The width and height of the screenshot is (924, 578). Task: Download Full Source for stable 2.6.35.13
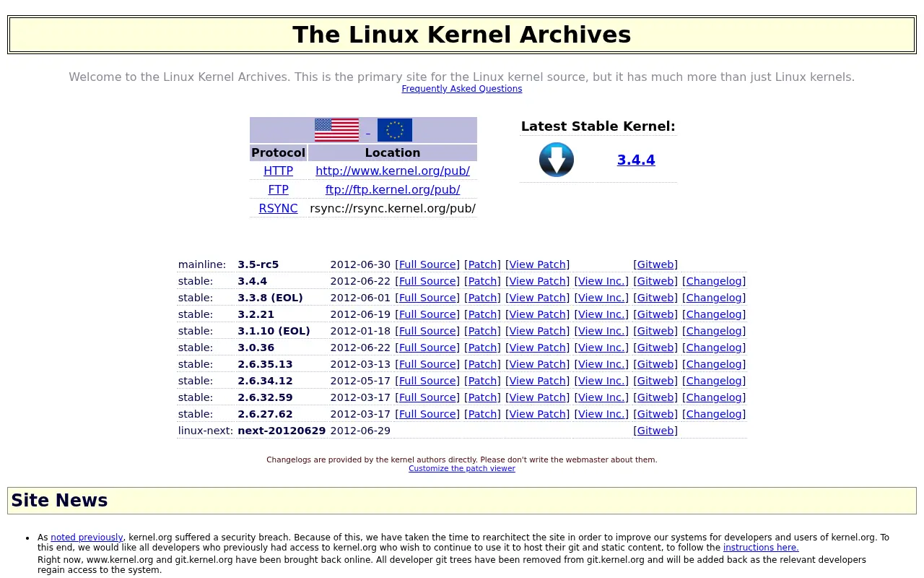tap(427, 364)
